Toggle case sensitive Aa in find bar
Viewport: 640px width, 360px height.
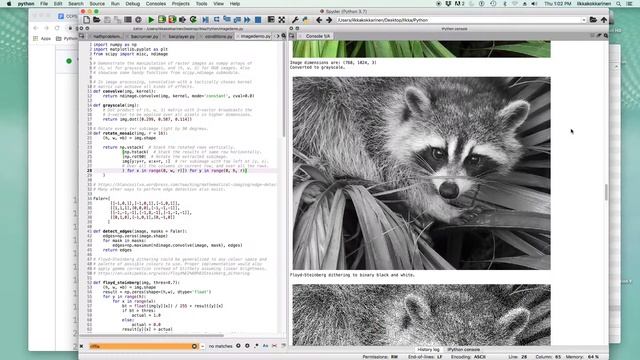[x=265, y=346]
